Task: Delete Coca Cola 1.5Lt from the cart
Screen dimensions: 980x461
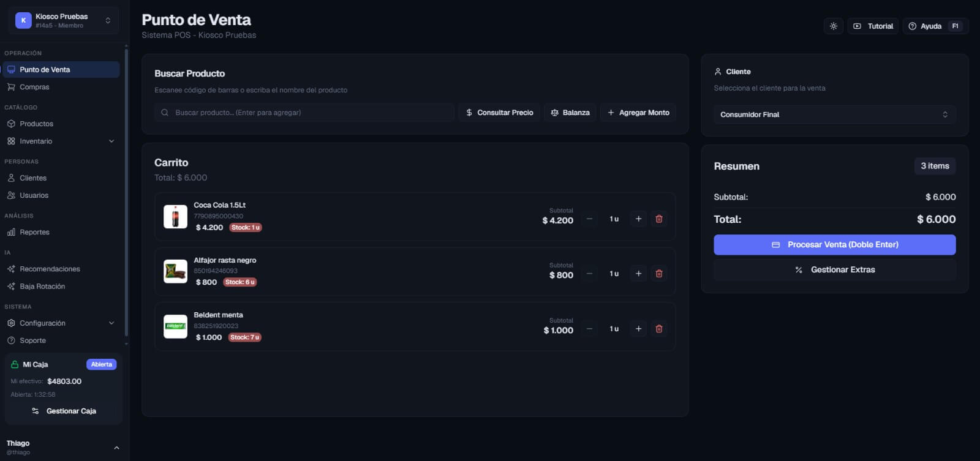Action: pyautogui.click(x=659, y=219)
